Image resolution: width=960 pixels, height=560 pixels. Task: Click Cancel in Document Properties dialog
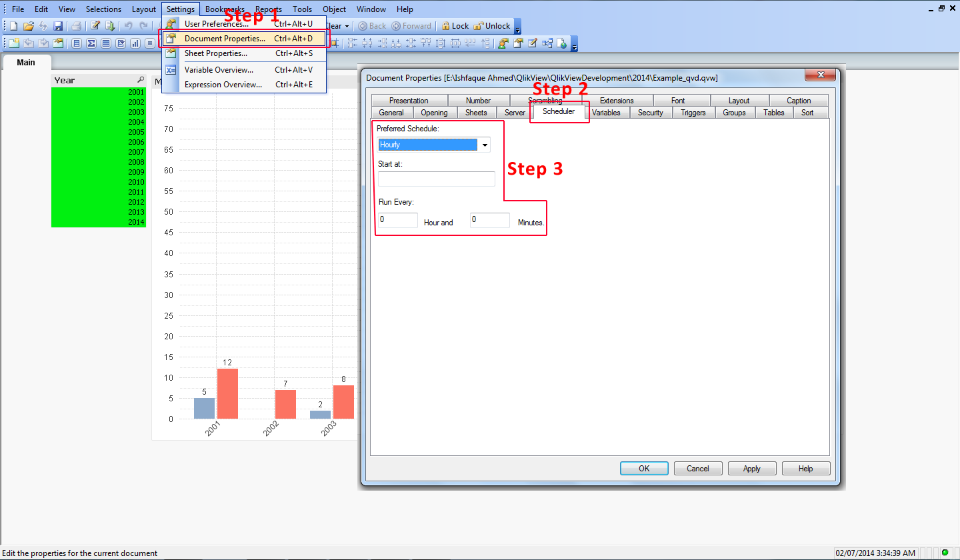click(698, 469)
